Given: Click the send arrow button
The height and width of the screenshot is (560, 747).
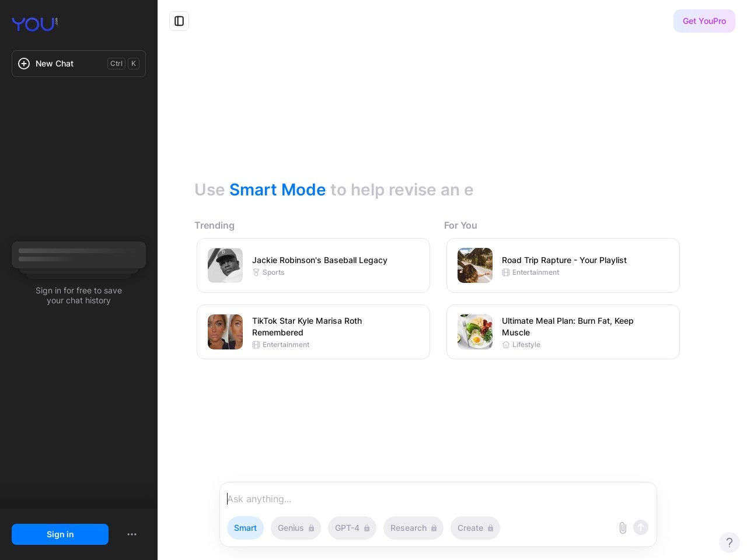Looking at the screenshot, I should [x=641, y=527].
